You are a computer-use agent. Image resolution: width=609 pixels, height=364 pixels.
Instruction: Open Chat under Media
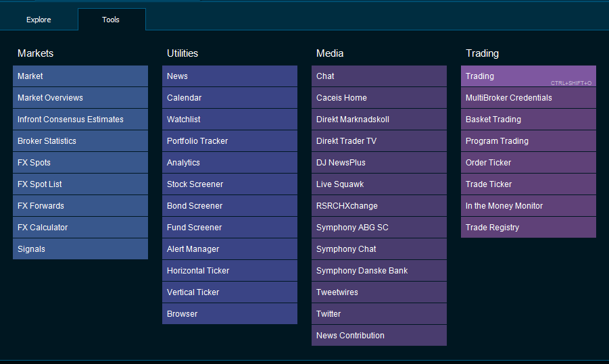[379, 76]
